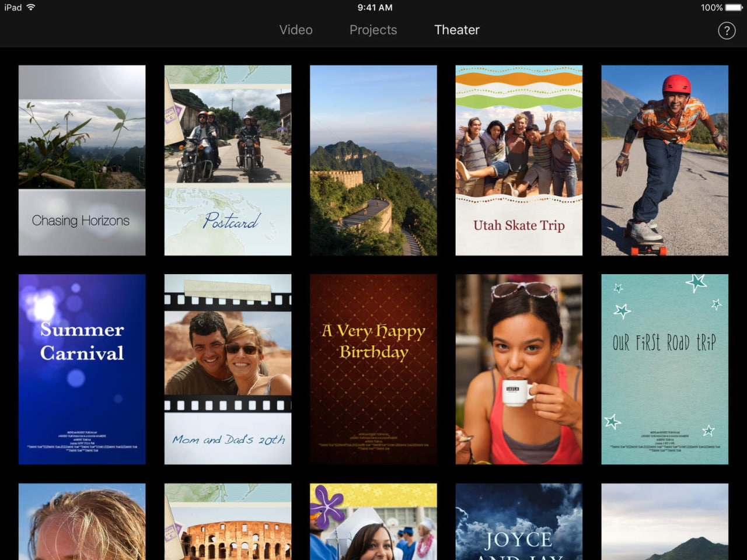This screenshot has width=747, height=560.
Task: Open the Great Wall landscape poster
Action: [x=373, y=160]
